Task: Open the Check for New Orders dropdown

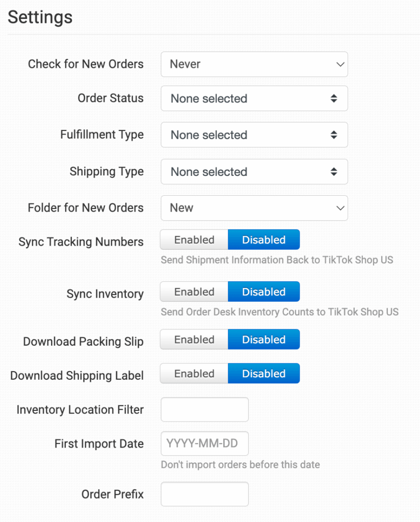Action: 254,64
